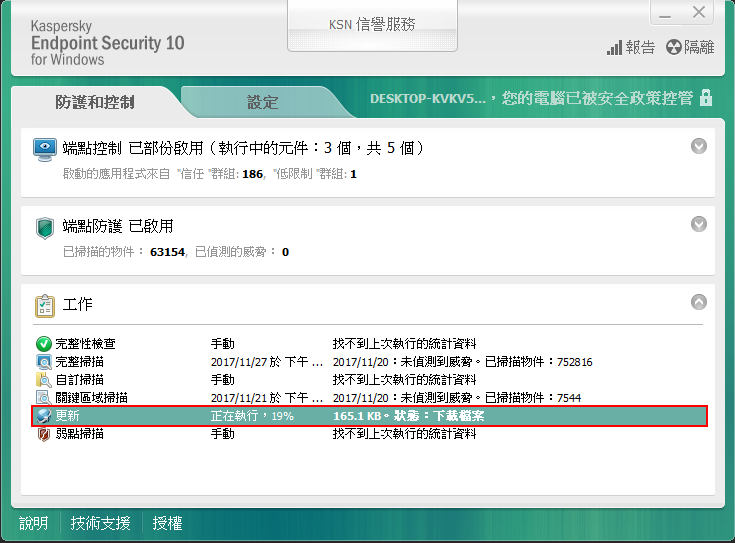
Task: Click the 隔離 text link
Action: [x=699, y=47]
